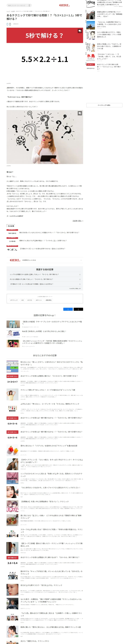Select the #ポイント keyword tag
Viewport: 129px width, 644px height.
(x=39, y=300)
